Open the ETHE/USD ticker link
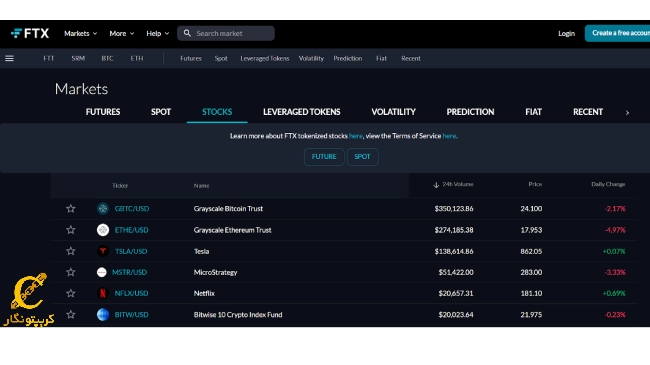Image resolution: width=650 pixels, height=365 pixels. click(x=131, y=230)
